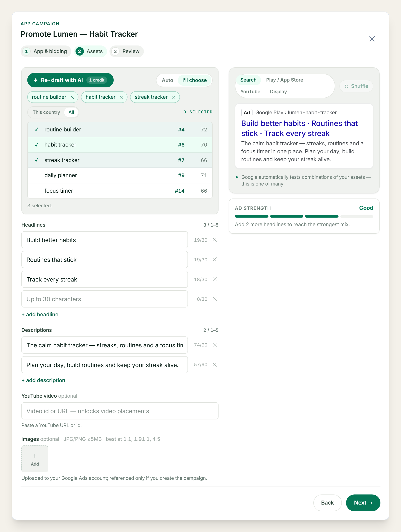Switch keyword mode to Auto

tap(167, 80)
